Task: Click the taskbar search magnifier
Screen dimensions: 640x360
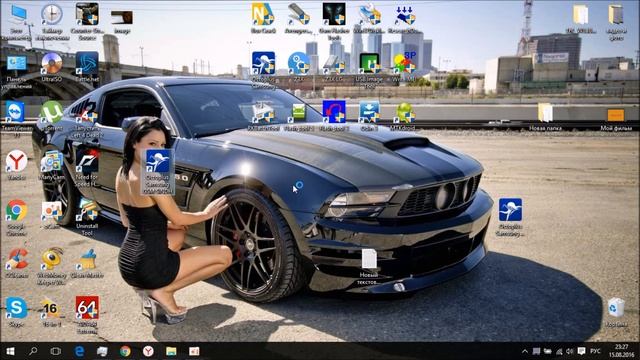Action: pos(33,351)
